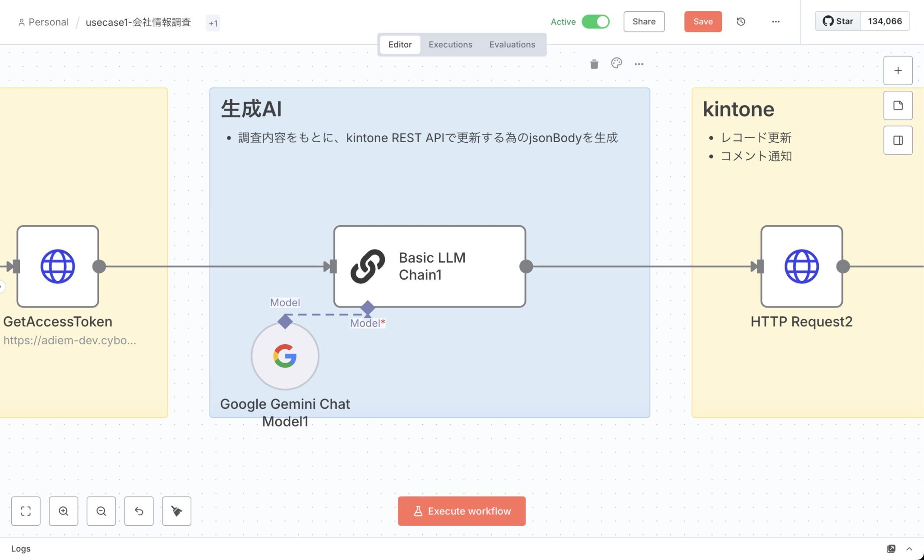Zoom in on the canvas
Screen dimensions: 924x560
click(x=64, y=511)
